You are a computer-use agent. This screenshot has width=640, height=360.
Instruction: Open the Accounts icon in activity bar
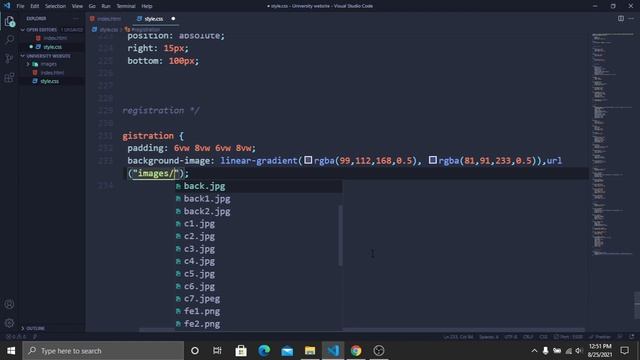[9, 304]
